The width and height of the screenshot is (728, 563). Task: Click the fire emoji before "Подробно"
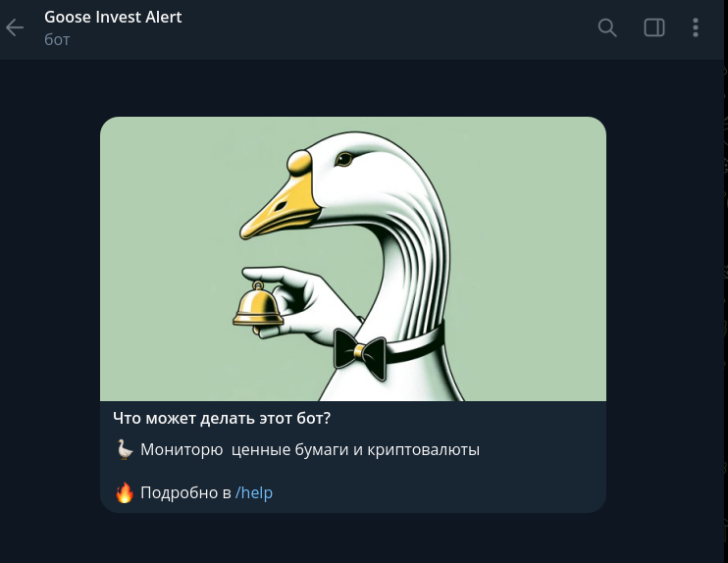125,492
